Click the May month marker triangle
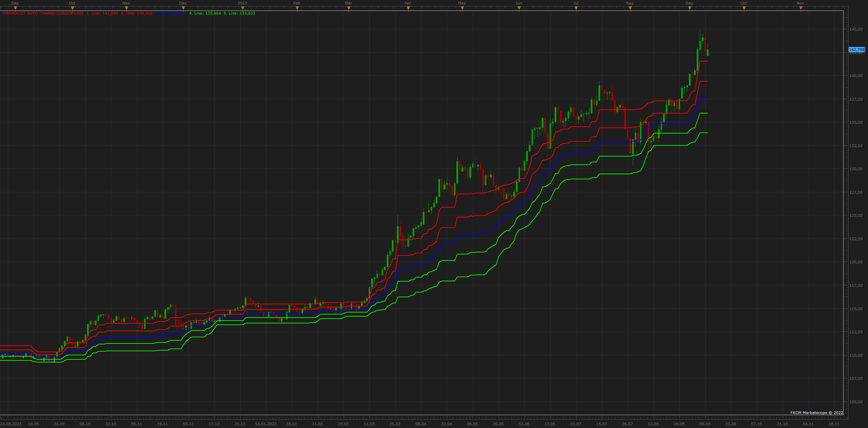 coord(462,8)
